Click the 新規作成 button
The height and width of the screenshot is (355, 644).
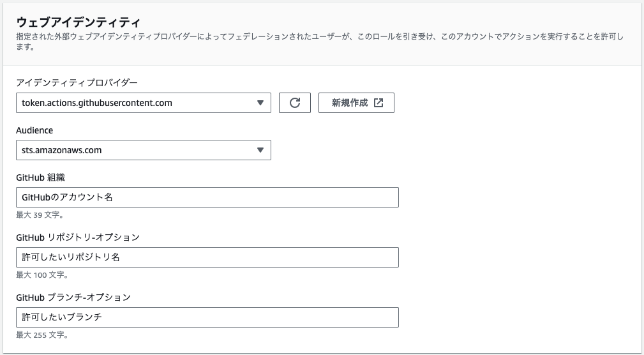click(x=357, y=103)
